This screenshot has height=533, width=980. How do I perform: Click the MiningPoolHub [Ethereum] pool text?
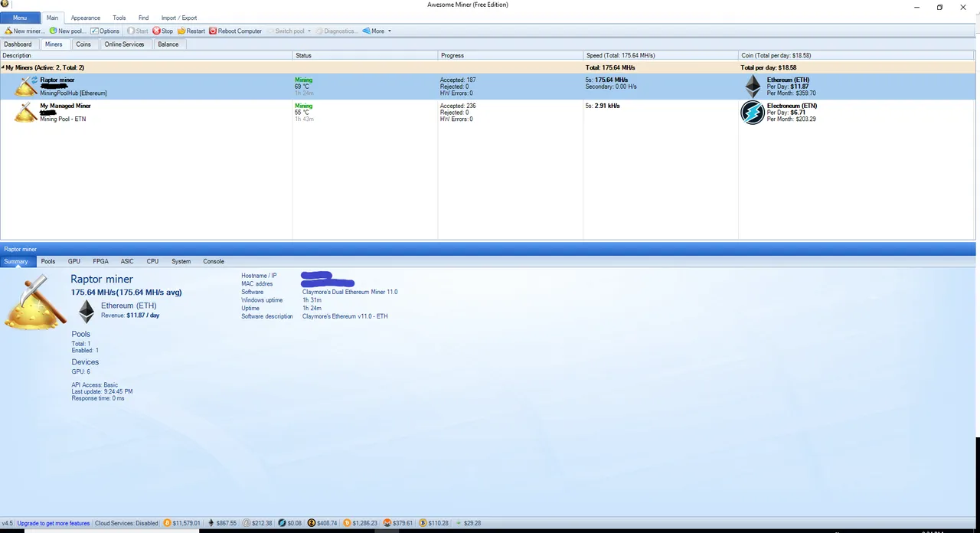click(x=73, y=93)
